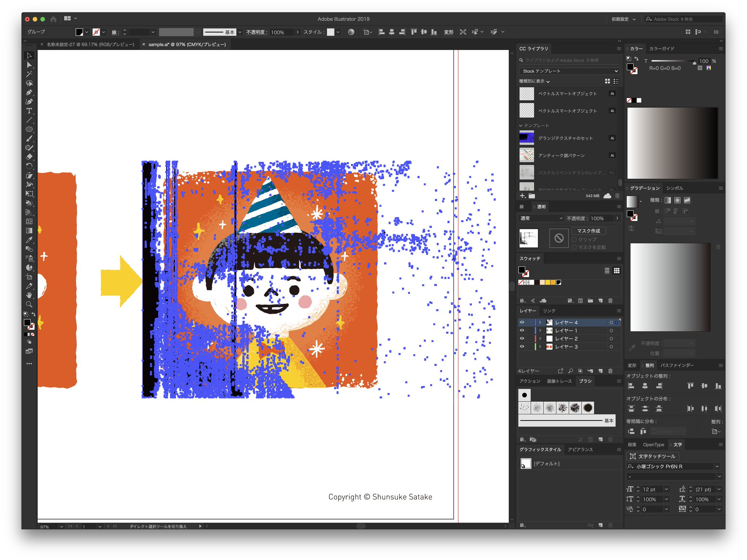Expand レイヤー 3 with its chevron
This screenshot has width=747, height=560.
coord(540,347)
